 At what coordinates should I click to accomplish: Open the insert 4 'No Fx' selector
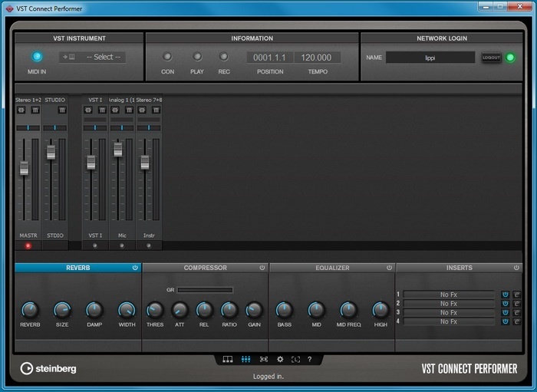[x=449, y=321]
